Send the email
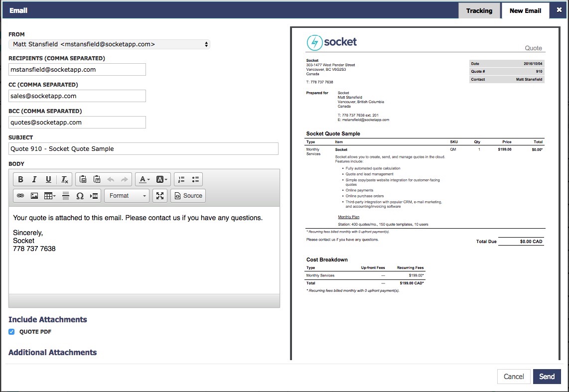The height and width of the screenshot is (392, 569). click(547, 377)
